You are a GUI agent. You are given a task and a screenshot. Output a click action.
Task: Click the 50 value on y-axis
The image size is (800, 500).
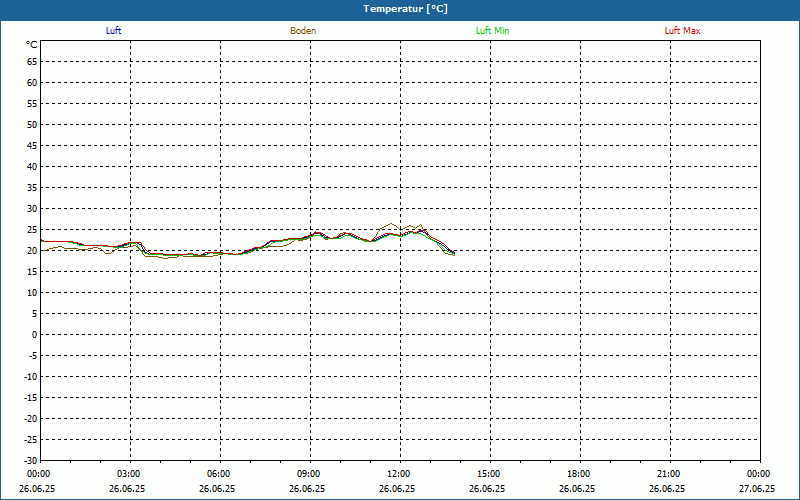tap(32, 124)
